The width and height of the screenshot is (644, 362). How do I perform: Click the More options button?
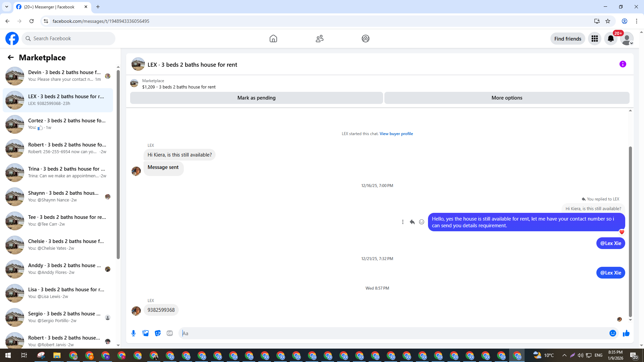[x=506, y=98]
